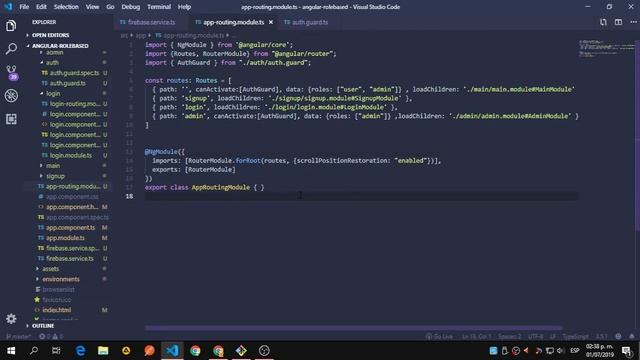Open the Terminal menu
This screenshot has height=360, width=640.
point(159,7)
